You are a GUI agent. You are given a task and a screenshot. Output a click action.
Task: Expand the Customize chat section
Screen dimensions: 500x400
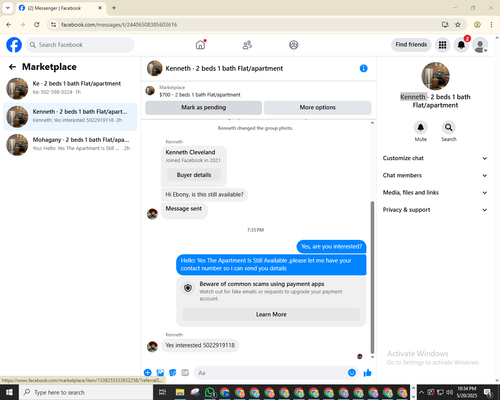coord(435,158)
